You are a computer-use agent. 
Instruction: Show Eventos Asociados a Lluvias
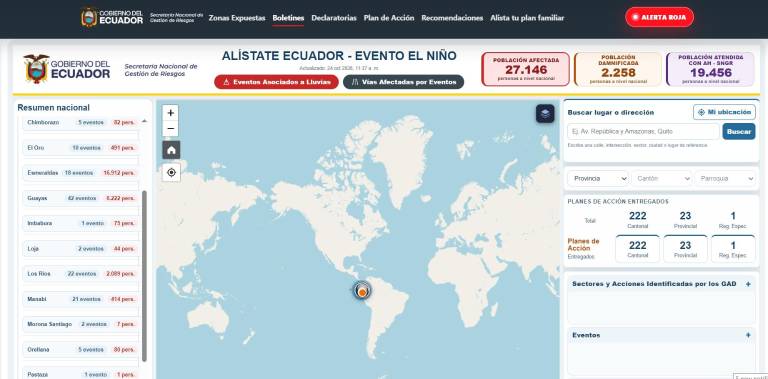coord(276,82)
